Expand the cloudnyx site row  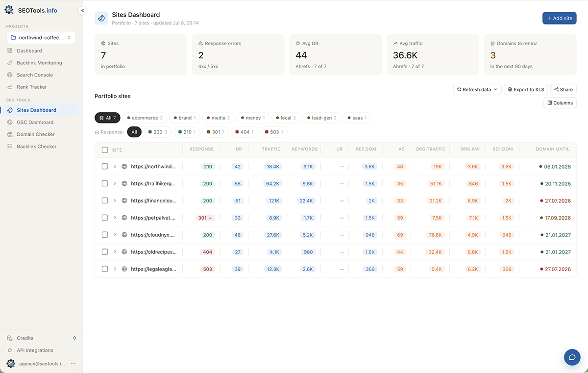click(115, 235)
